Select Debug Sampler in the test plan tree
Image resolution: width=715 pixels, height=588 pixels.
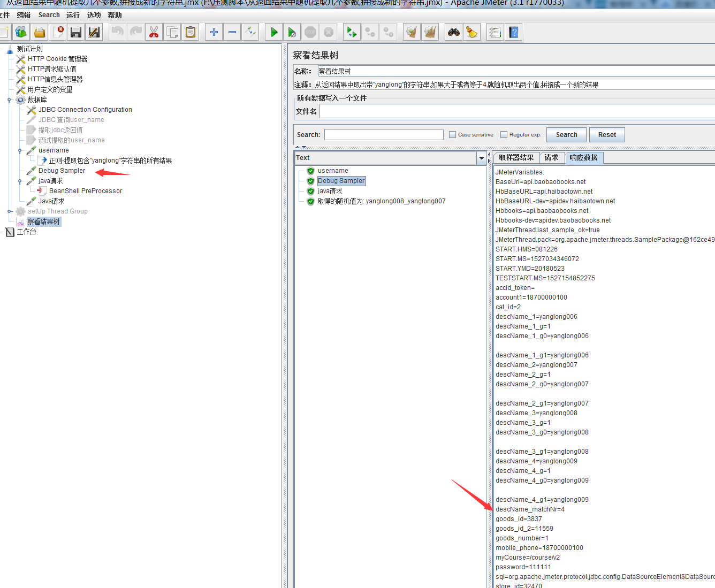62,171
